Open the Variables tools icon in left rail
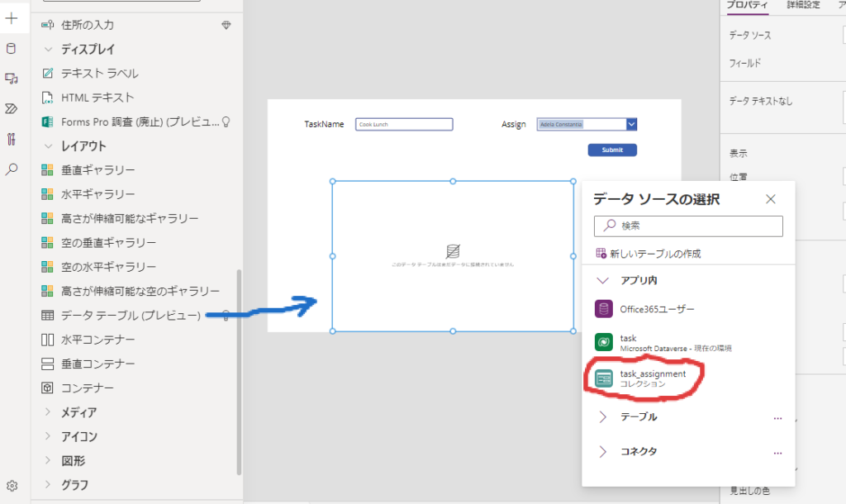The width and height of the screenshot is (846, 504). tap(12, 139)
